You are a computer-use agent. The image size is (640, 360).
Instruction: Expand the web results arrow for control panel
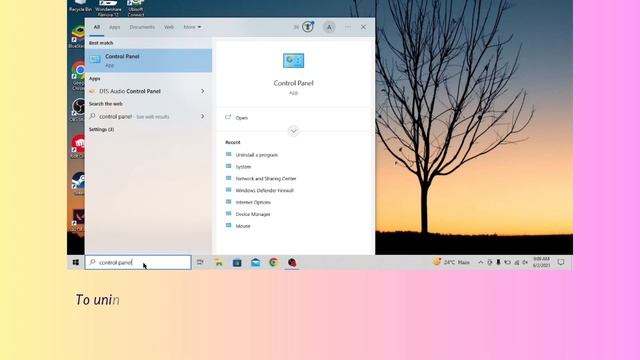coord(203,117)
